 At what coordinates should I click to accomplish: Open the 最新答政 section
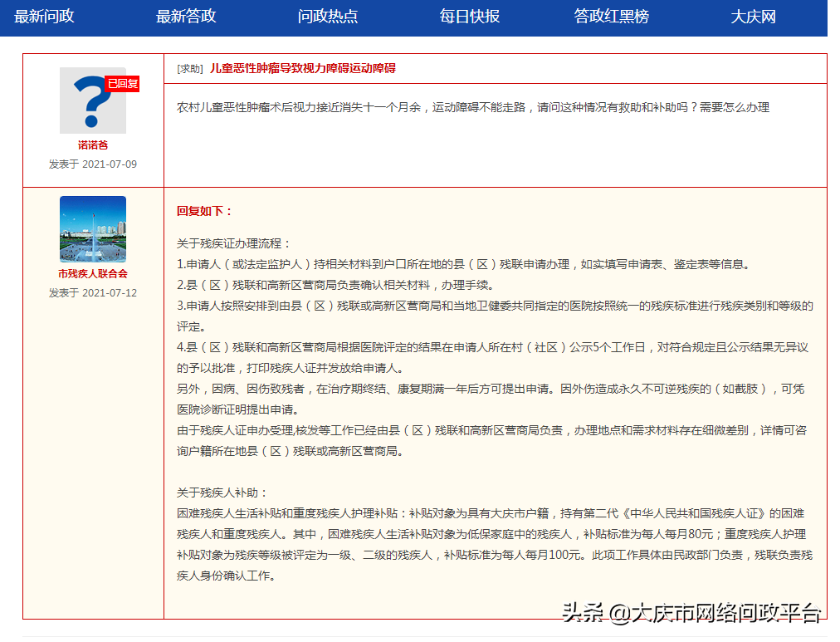[186, 17]
